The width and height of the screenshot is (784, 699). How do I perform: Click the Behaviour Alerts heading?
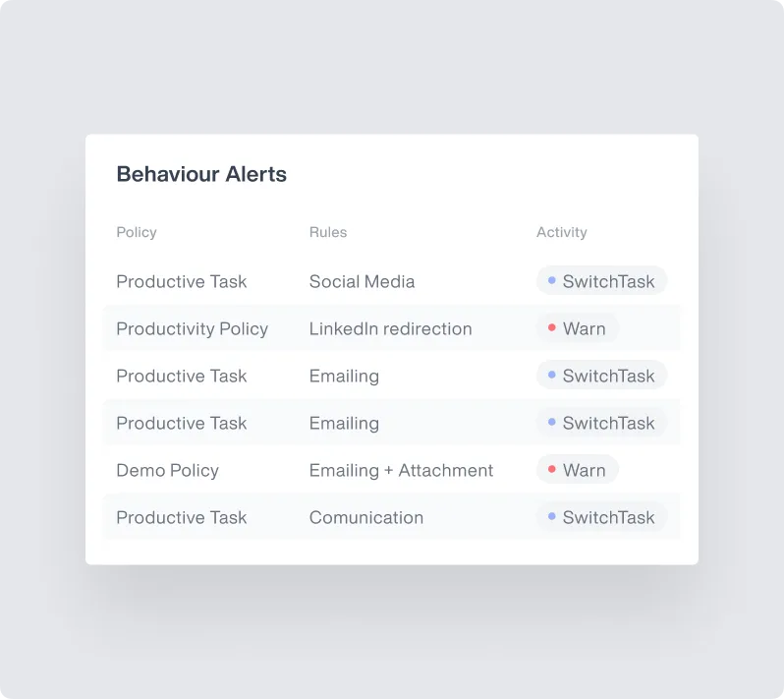[201, 174]
